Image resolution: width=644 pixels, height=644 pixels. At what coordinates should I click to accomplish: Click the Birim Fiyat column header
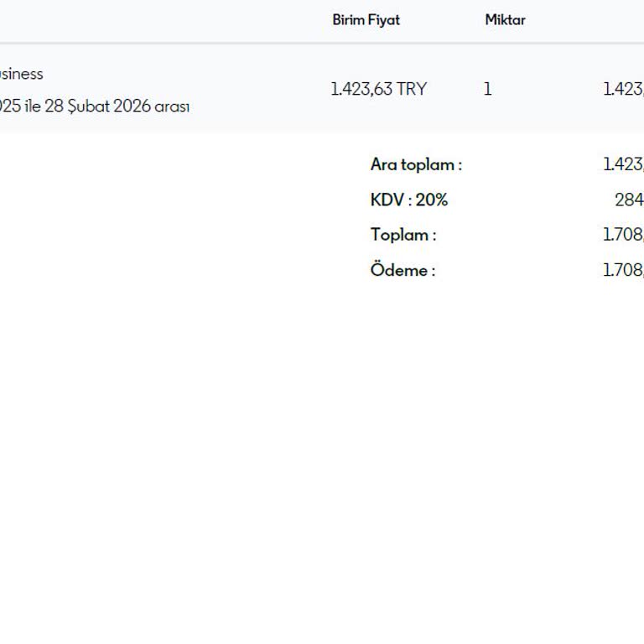366,20
